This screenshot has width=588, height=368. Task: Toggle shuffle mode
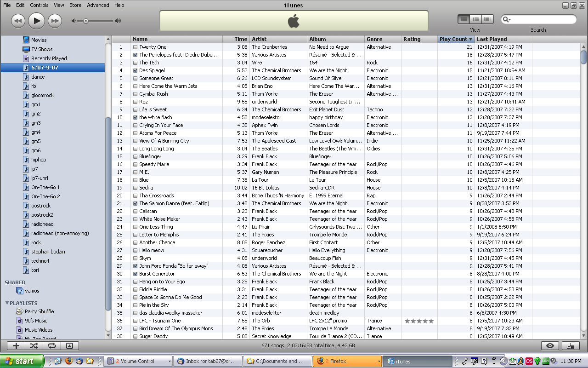34,345
